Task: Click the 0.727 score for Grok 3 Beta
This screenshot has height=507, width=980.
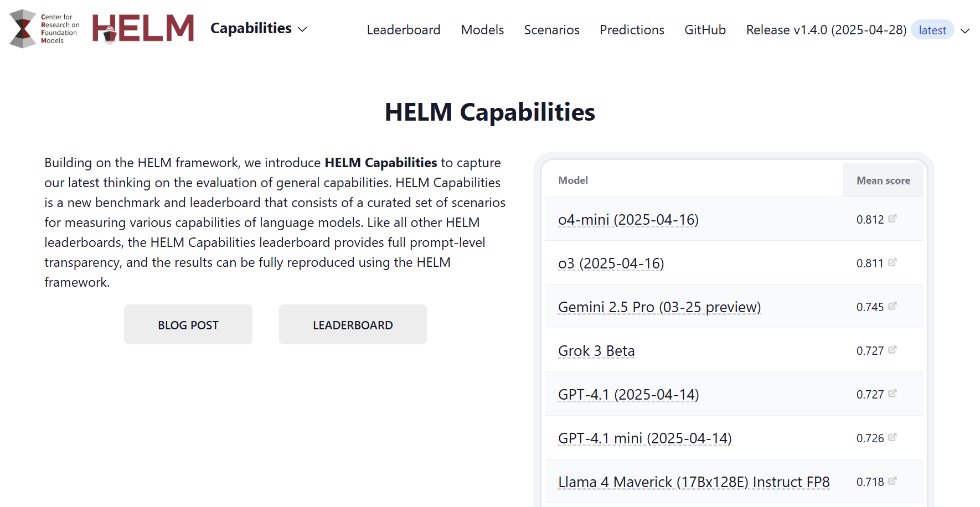Action: (x=870, y=351)
